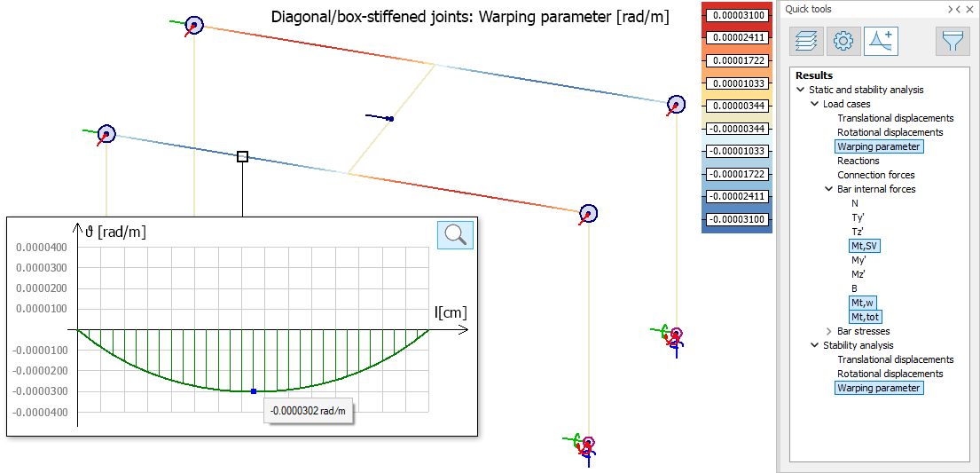Viewport: 980px width, 473px height.
Task: Click the blue point on the diagram curve
Action: (253, 391)
